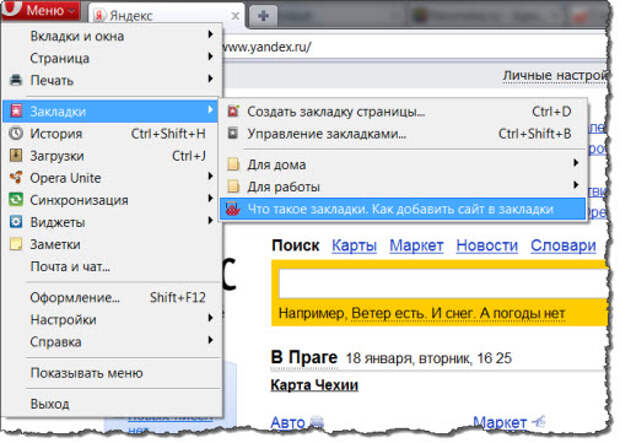Viewport: 620px width, 443px height.
Task: Click the Yandex favicon on the tab
Action: [x=100, y=15]
